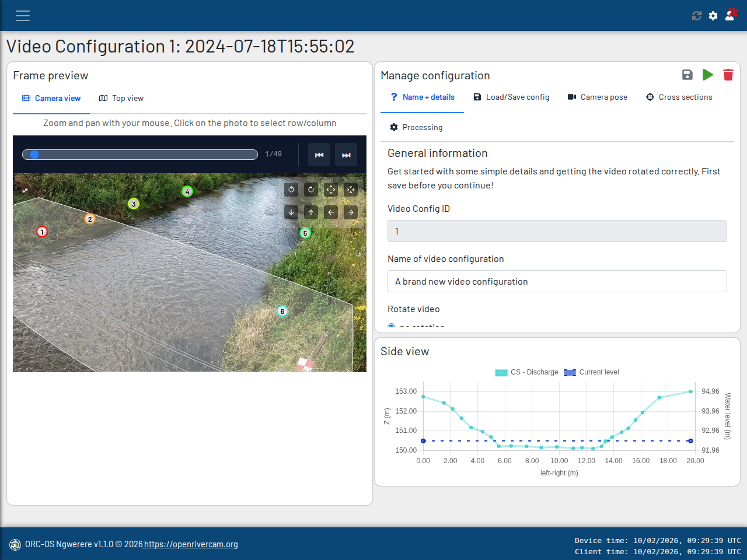Move the bounding box right
Image resolution: width=747 pixels, height=560 pixels.
(x=351, y=212)
